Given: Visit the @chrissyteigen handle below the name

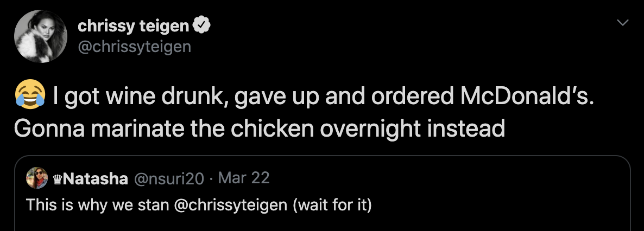Looking at the screenshot, I should point(134,47).
